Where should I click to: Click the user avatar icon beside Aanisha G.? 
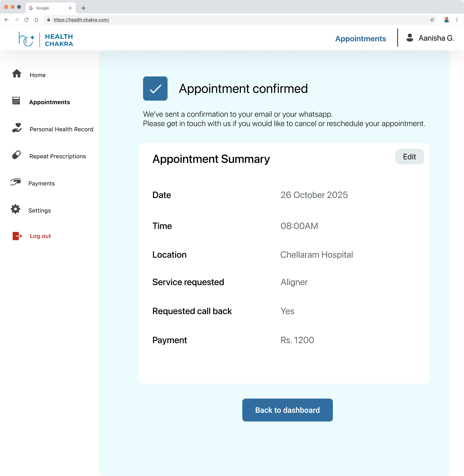[410, 38]
